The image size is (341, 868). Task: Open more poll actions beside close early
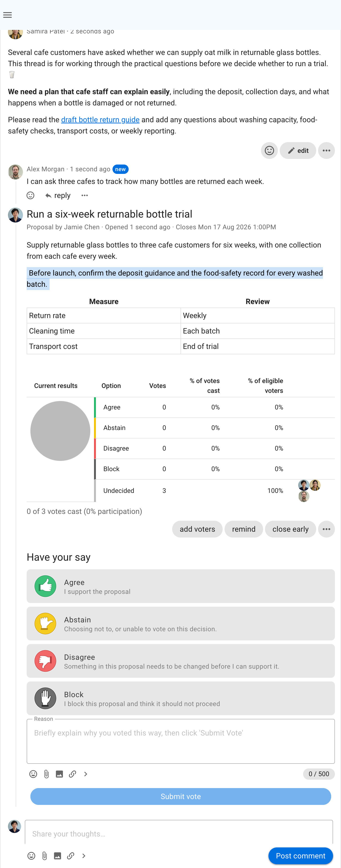pyautogui.click(x=326, y=529)
